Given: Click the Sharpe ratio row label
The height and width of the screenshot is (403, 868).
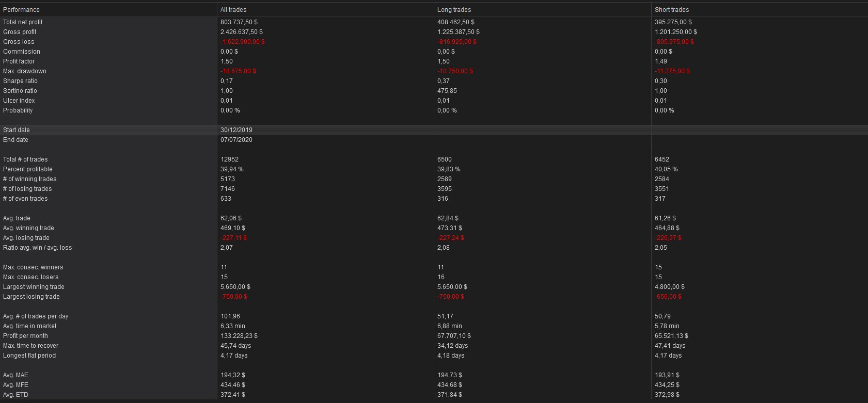Looking at the screenshot, I should click(x=20, y=81).
